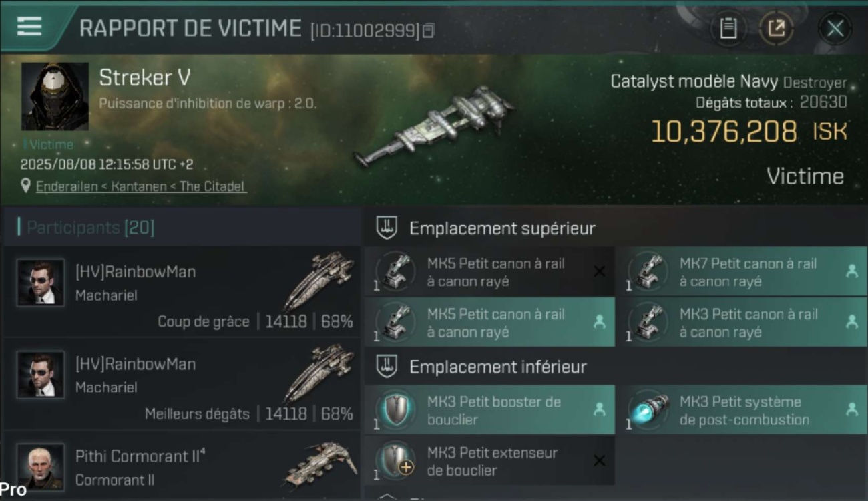The image size is (868, 501).
Task: Open the clipboard report icon
Action: pyautogui.click(x=728, y=29)
